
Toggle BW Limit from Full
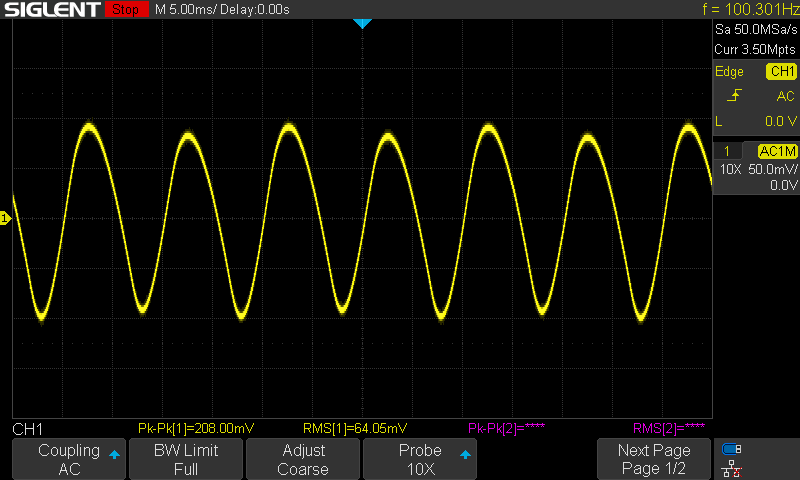point(186,459)
